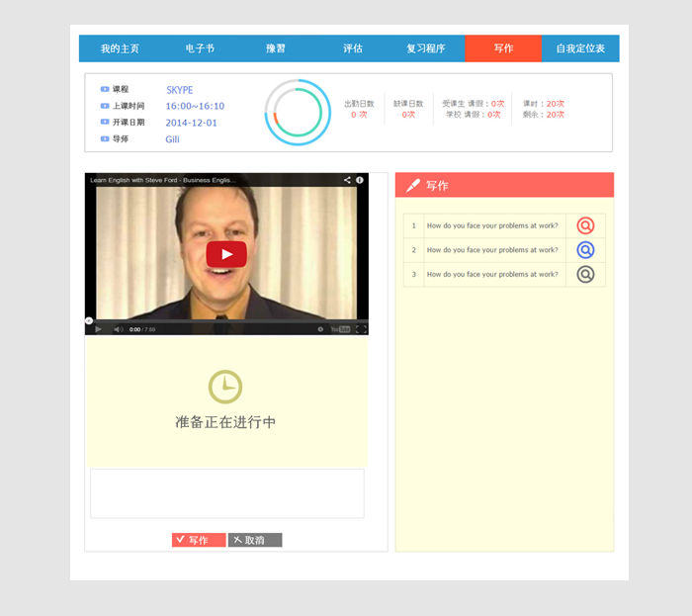Go to the 豫習 tab

click(x=276, y=48)
